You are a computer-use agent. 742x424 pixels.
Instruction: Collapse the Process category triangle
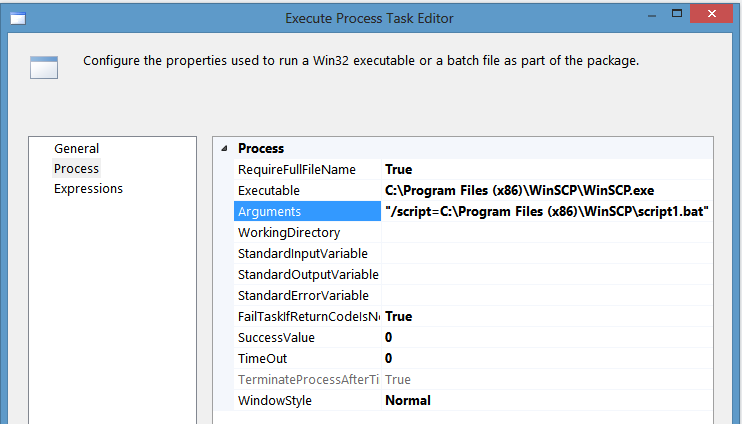[x=224, y=149]
